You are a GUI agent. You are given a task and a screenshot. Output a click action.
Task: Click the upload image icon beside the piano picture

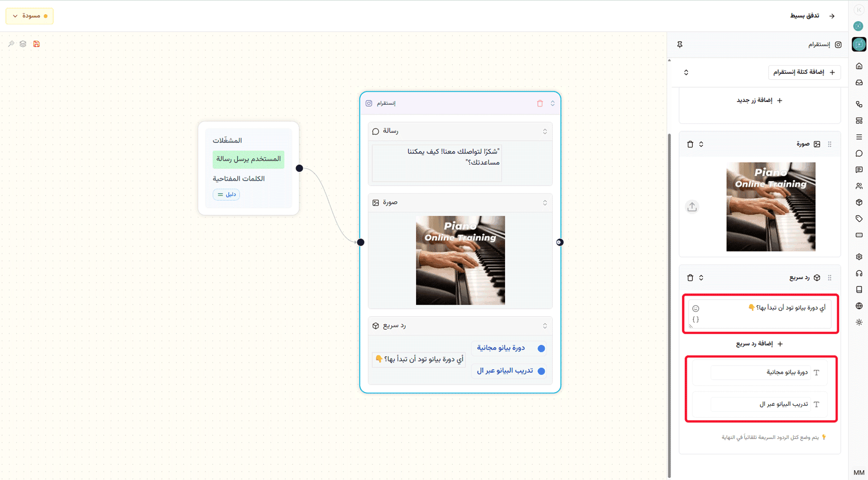pos(692,207)
